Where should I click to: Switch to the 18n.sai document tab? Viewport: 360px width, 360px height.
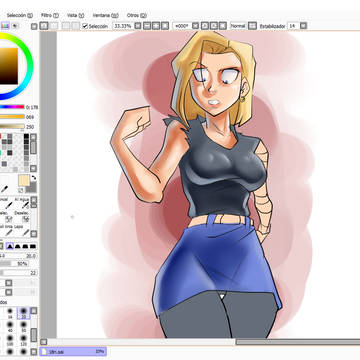[73, 351]
